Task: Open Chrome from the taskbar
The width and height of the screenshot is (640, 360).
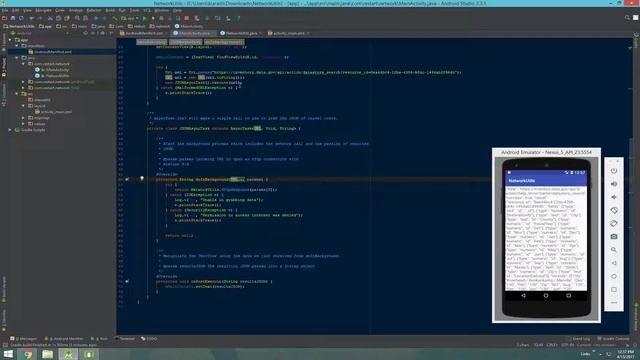Action: pyautogui.click(x=28, y=354)
